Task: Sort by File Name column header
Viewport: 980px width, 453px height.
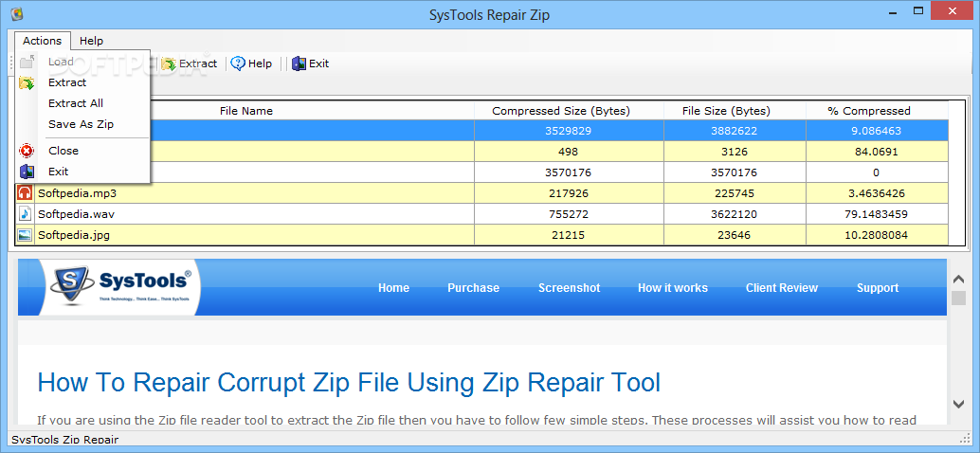Action: pyautogui.click(x=246, y=111)
